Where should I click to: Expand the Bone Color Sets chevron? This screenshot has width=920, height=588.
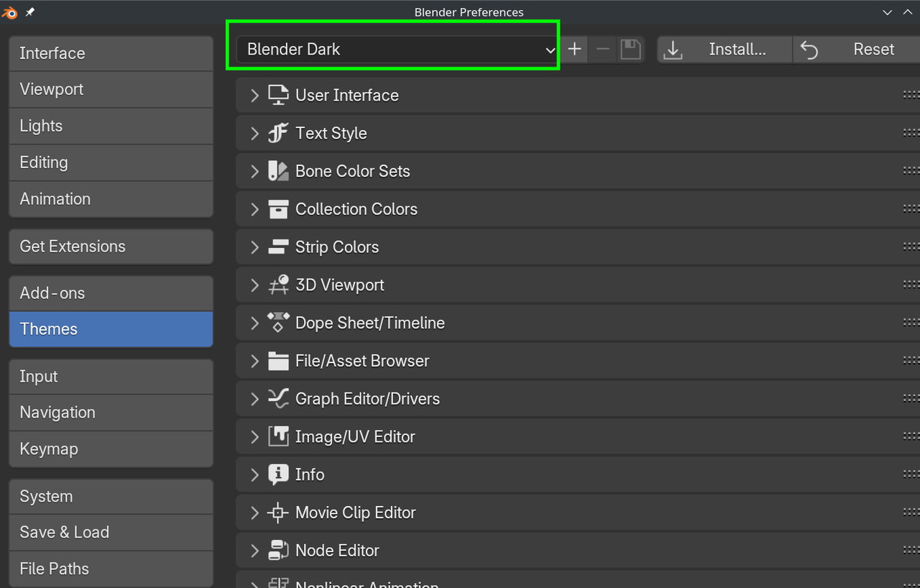coord(254,171)
